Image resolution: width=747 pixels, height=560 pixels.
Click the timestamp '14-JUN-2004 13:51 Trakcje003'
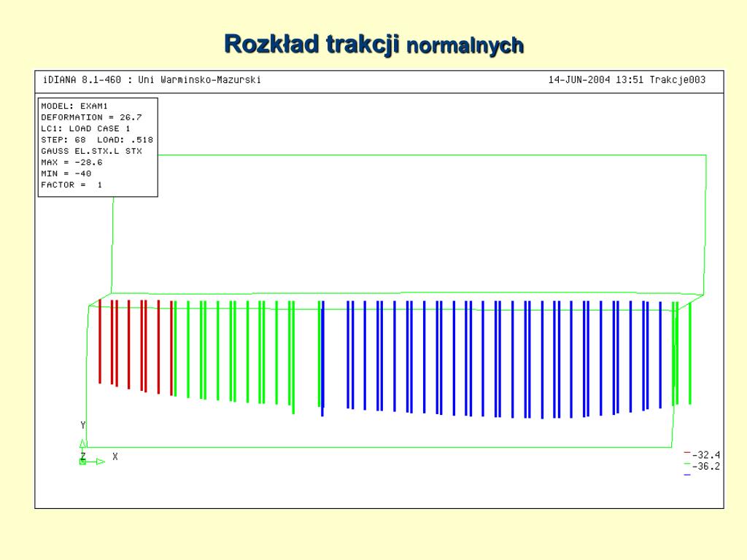point(627,80)
